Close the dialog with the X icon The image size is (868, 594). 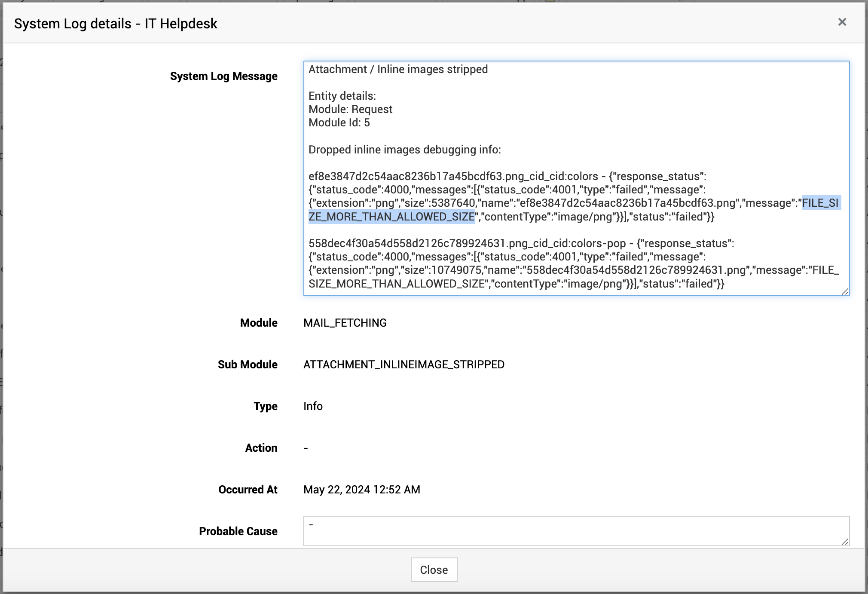842,22
